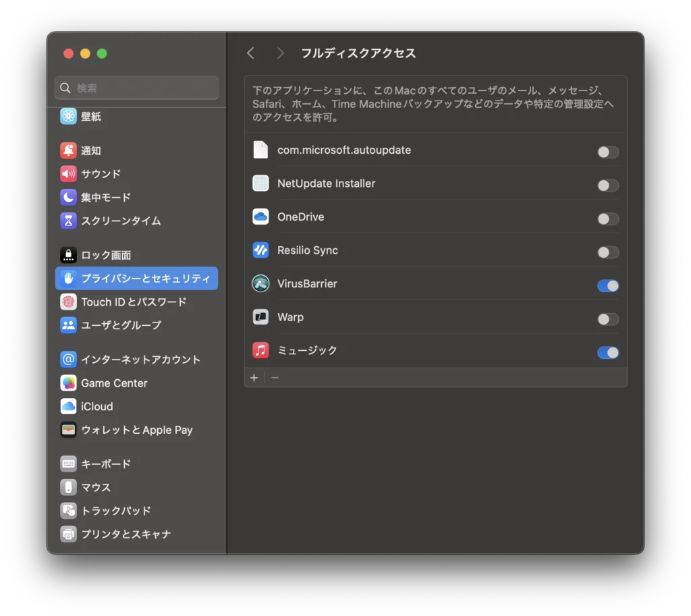Add an app with the plus button
Viewport: 691px width, 616px height.
pyautogui.click(x=254, y=378)
